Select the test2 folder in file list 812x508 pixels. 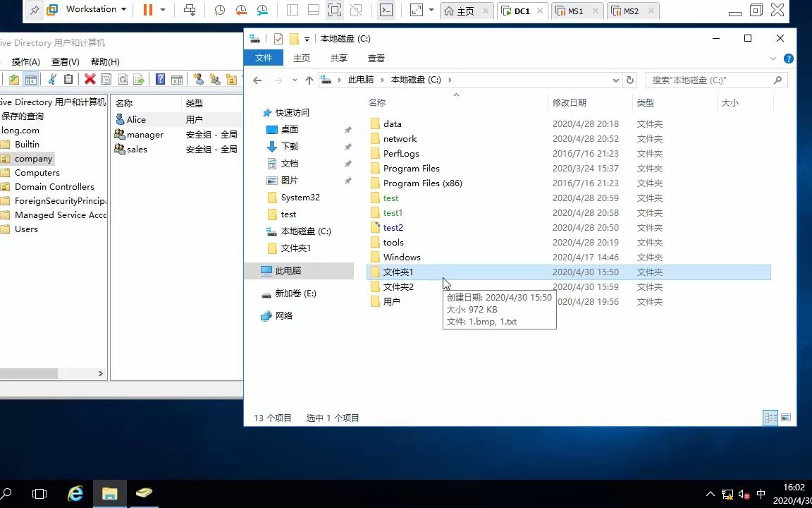tap(393, 228)
